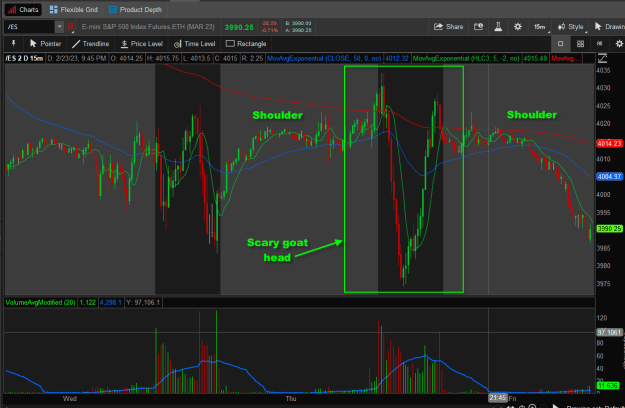Select the Trendline drawing tool
The height and width of the screenshot is (408, 625).
90,43
